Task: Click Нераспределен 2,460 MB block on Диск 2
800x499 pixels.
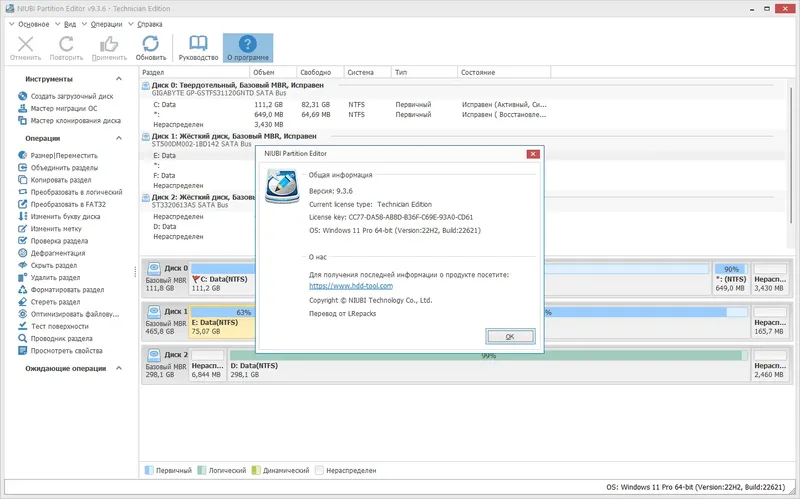Action: pyautogui.click(x=770, y=365)
